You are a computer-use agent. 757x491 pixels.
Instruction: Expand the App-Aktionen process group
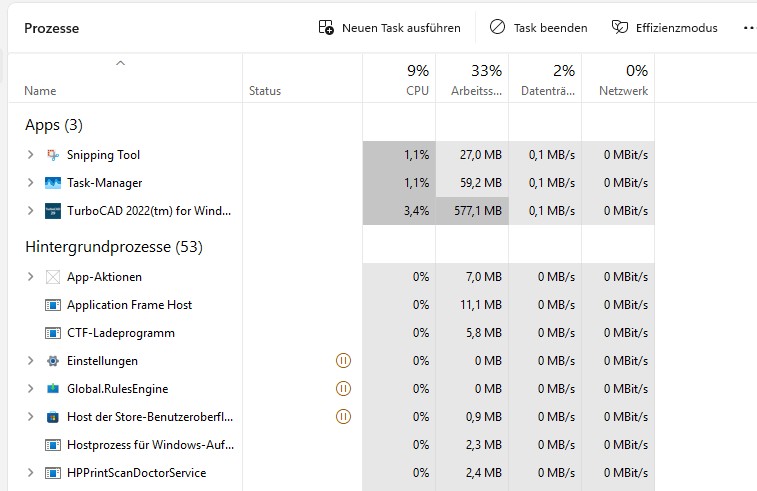[x=30, y=277]
